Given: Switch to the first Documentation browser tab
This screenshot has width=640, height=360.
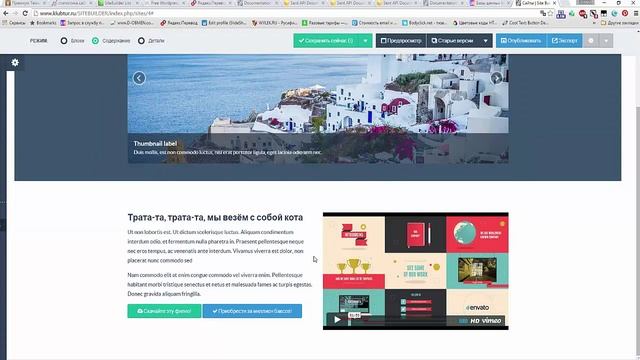Looking at the screenshot, I should click(256, 3).
